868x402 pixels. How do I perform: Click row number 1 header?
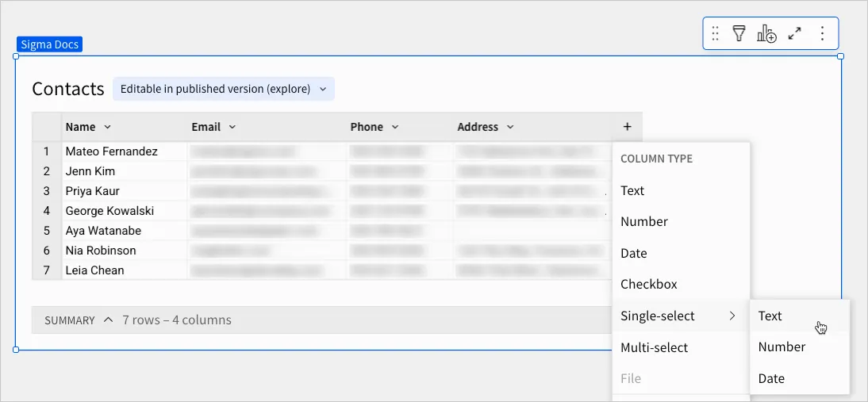(47, 151)
